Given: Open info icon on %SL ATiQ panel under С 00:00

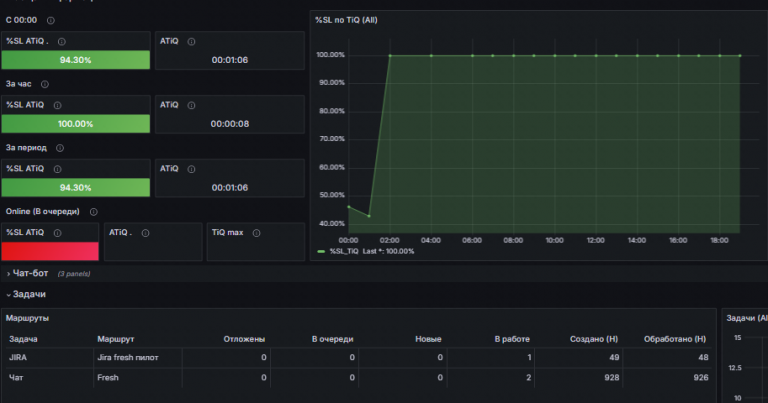Looking at the screenshot, I should point(62,42).
